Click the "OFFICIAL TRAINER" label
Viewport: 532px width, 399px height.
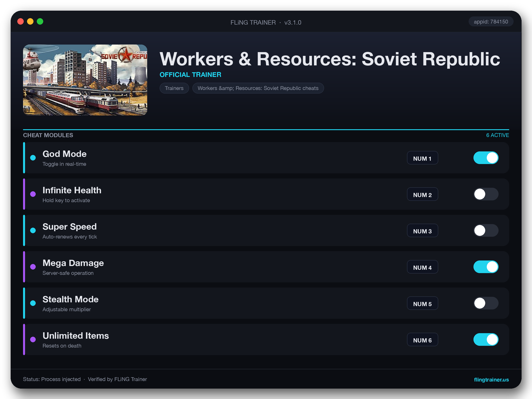pyautogui.click(x=190, y=74)
